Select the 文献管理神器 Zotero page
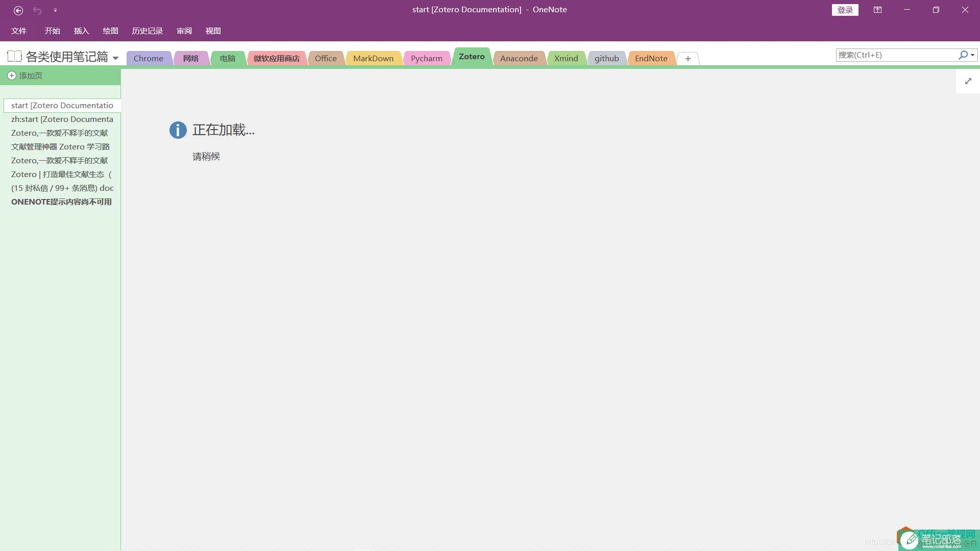Viewport: 980px width, 551px height. (61, 146)
